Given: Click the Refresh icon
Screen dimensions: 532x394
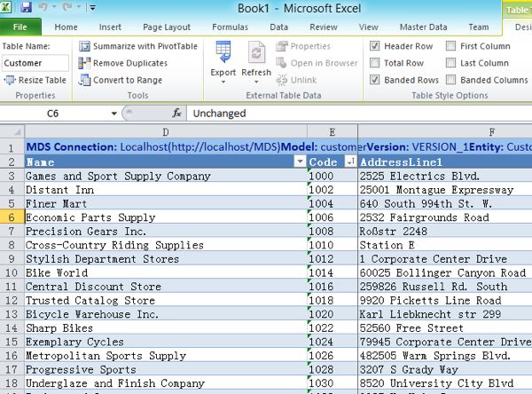Looking at the screenshot, I should coord(256,52).
